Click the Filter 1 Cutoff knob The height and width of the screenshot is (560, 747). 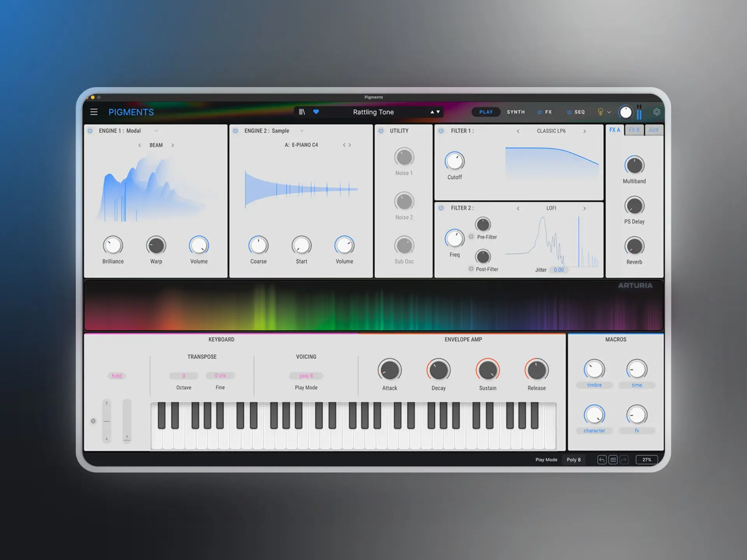pos(454,161)
